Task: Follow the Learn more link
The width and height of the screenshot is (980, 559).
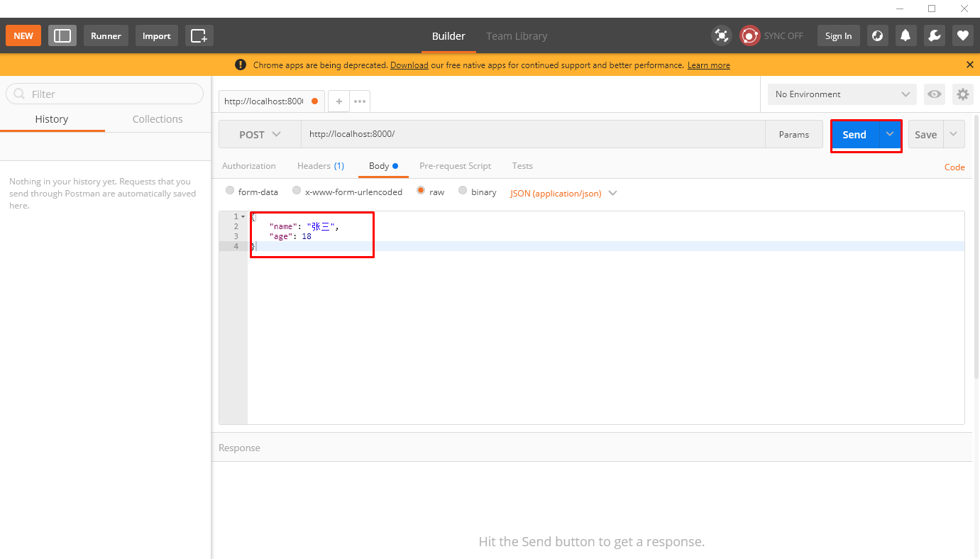Action: tap(708, 65)
